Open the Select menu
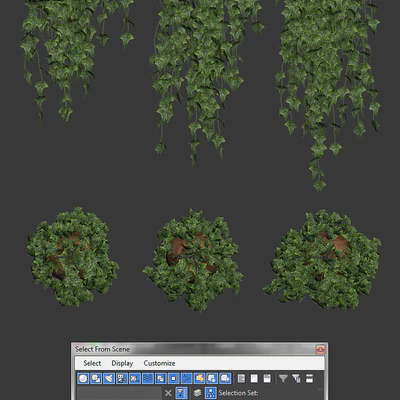The height and width of the screenshot is (400, 400). pyautogui.click(x=92, y=363)
